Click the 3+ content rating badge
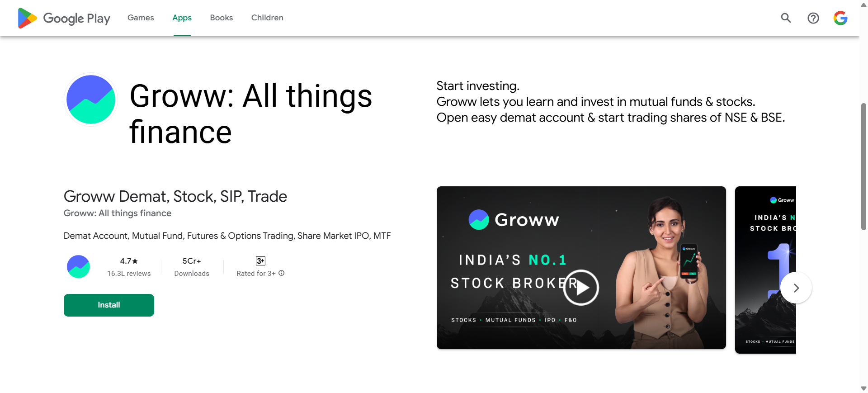The image size is (868, 393). point(260,261)
